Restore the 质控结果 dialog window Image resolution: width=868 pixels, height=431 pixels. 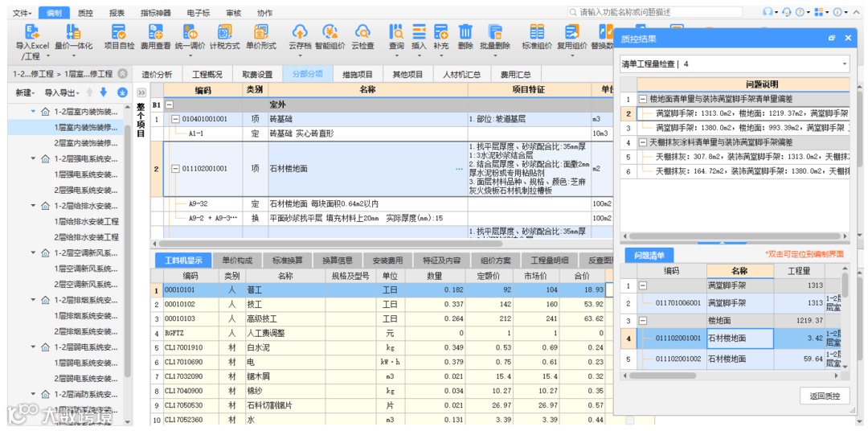coord(832,39)
